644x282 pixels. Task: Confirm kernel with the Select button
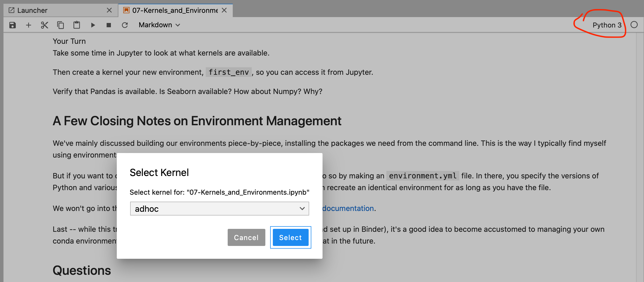point(290,237)
